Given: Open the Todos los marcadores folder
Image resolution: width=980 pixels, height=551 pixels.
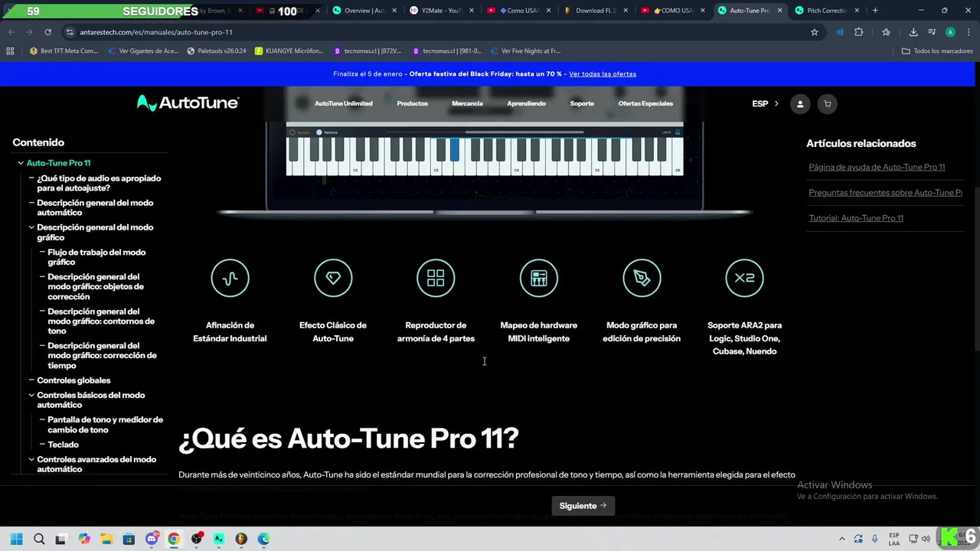Looking at the screenshot, I should [937, 51].
